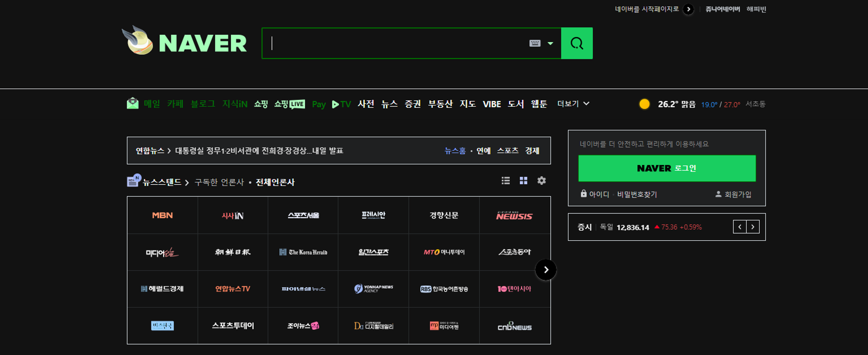Image resolution: width=868 pixels, height=355 pixels.
Task: Open 해피빈 link
Action: pyautogui.click(x=756, y=9)
